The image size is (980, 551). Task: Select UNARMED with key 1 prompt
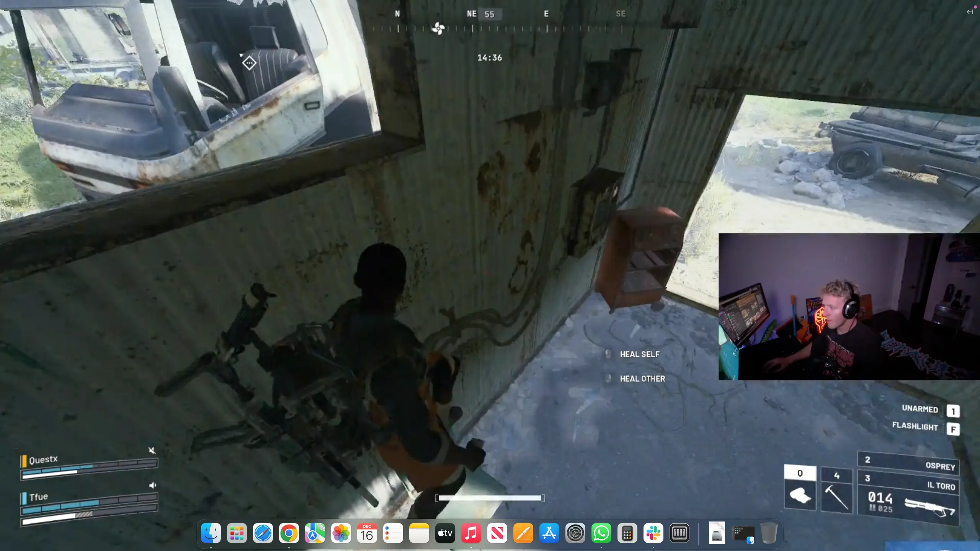[x=953, y=411]
